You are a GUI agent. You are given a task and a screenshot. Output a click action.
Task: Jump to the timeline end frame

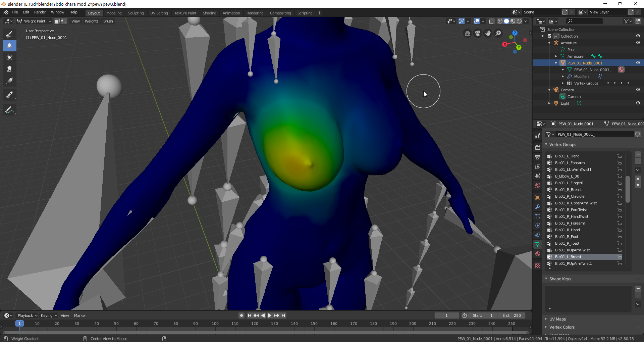[x=283, y=315]
